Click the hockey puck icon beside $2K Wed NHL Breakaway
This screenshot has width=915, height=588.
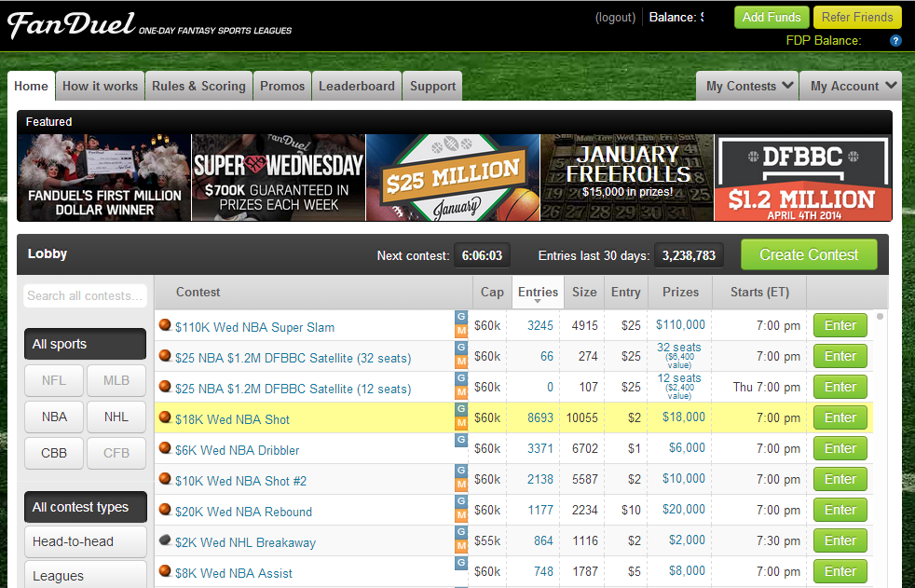[x=165, y=540]
